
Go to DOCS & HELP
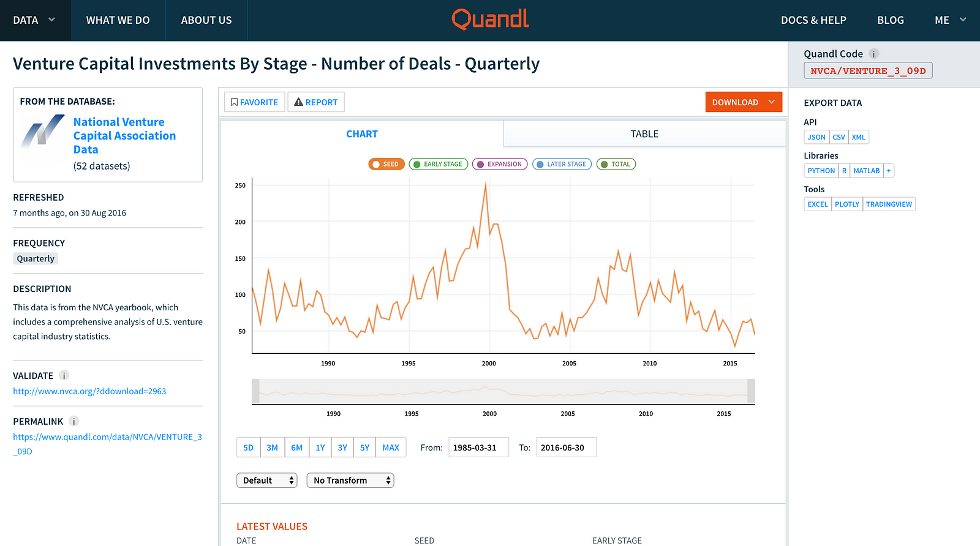coord(813,20)
